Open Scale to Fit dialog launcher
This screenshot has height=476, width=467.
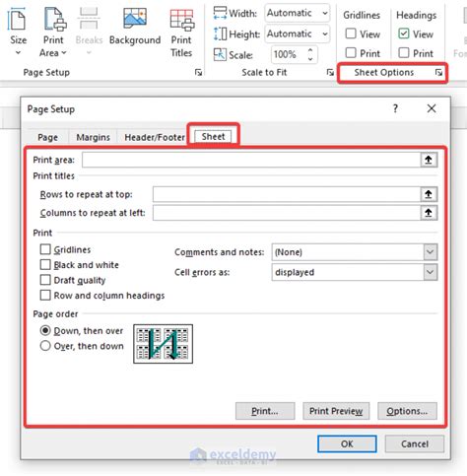pyautogui.click(x=330, y=72)
